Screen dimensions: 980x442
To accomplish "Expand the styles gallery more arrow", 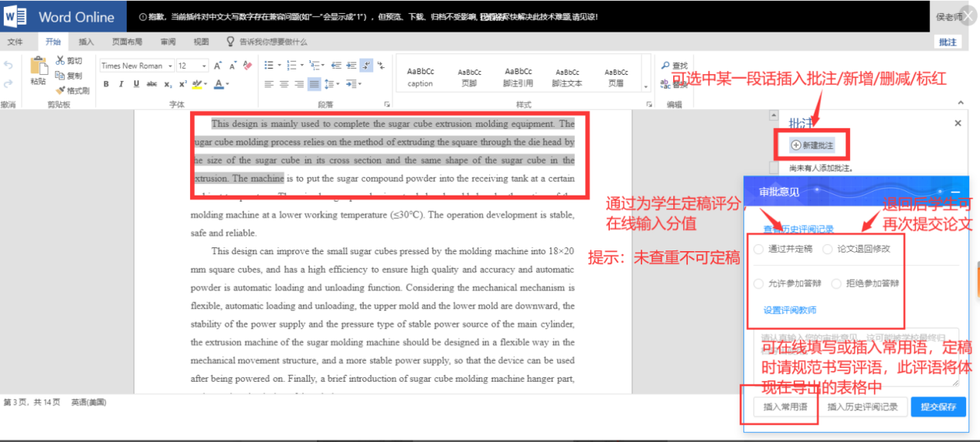I will tap(647, 84).
